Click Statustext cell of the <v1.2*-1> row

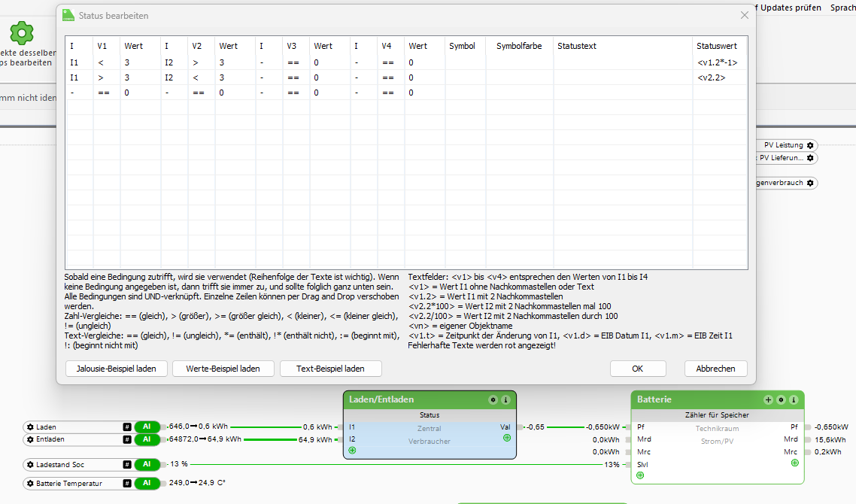tap(623, 62)
